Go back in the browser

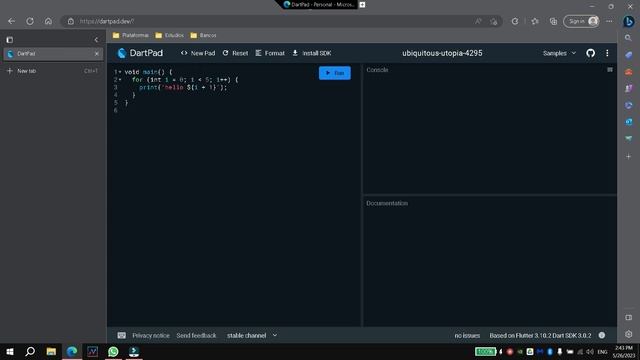click(11, 21)
